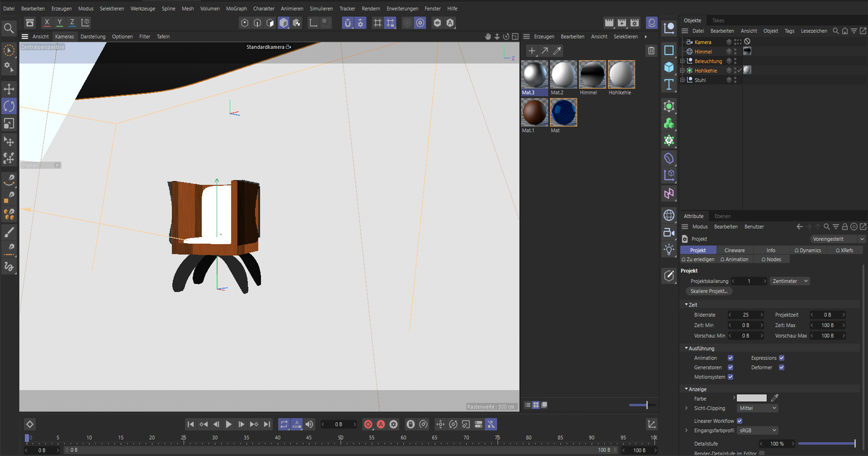The image size is (868, 456).
Task: Click the Skaliere Projekt button
Action: coord(709,291)
